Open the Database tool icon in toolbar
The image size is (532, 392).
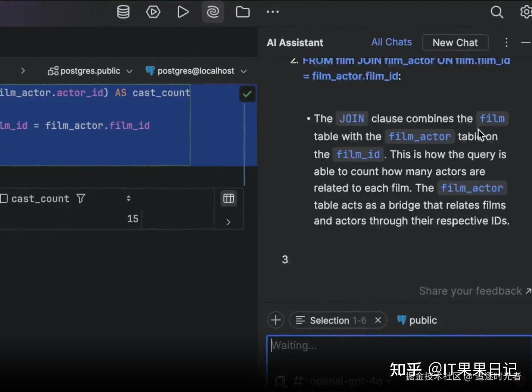tap(123, 12)
